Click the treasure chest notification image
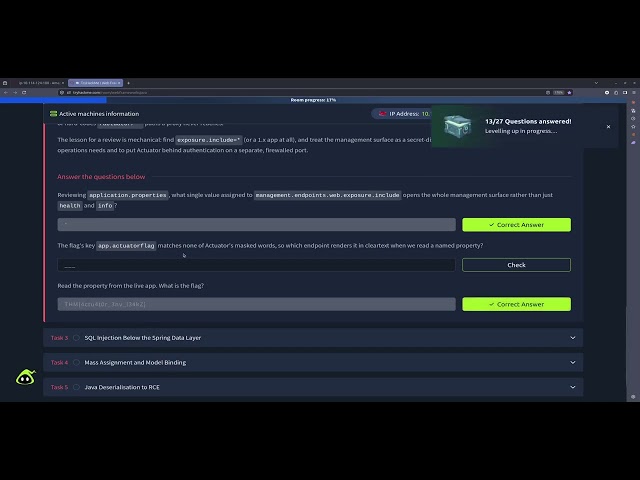The image size is (640, 480). pyautogui.click(x=458, y=126)
